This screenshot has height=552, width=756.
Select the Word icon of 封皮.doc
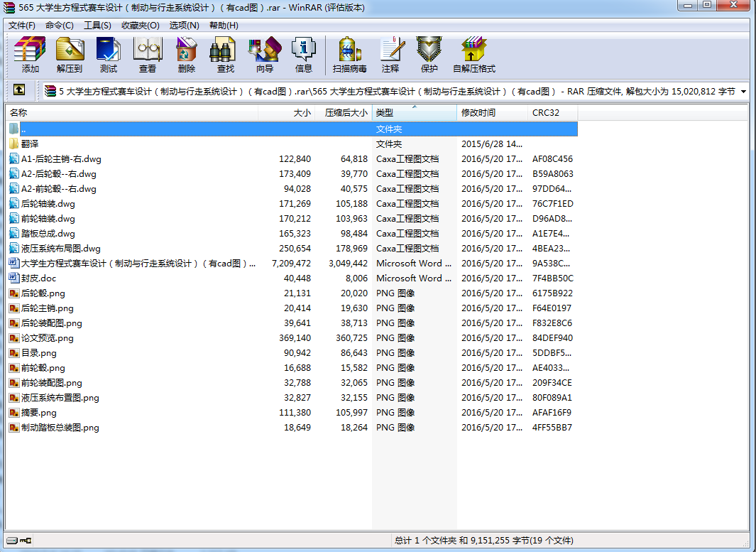tap(14, 278)
